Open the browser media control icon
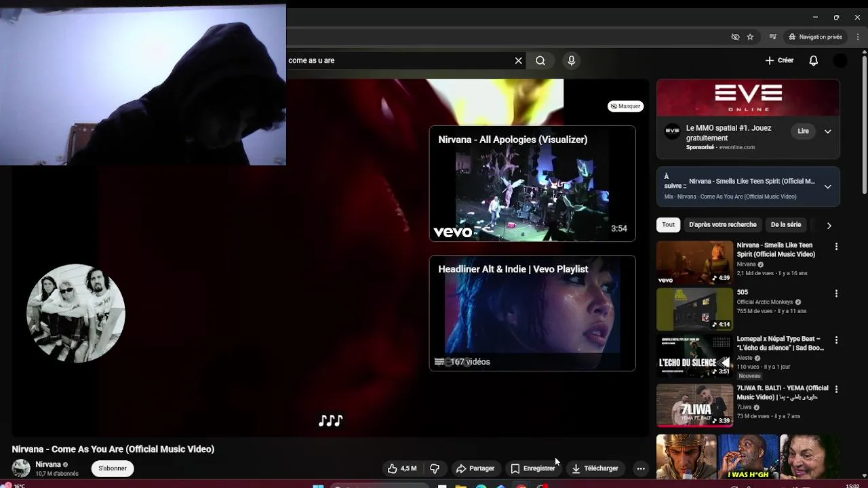 (772, 37)
